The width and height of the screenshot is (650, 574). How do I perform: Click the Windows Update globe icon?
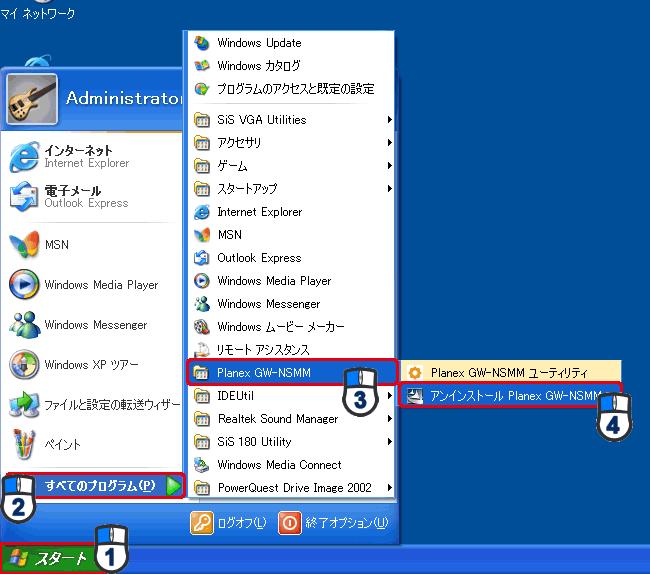(202, 43)
